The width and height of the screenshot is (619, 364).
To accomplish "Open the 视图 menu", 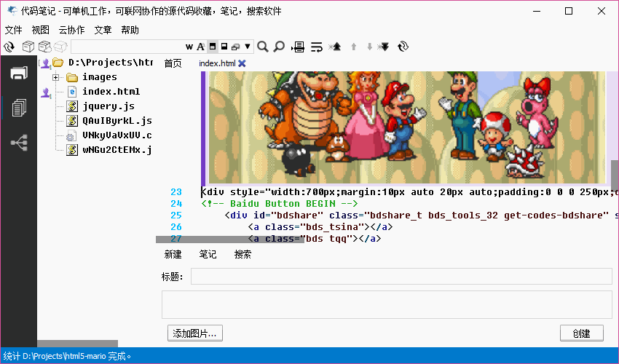I will [x=40, y=30].
